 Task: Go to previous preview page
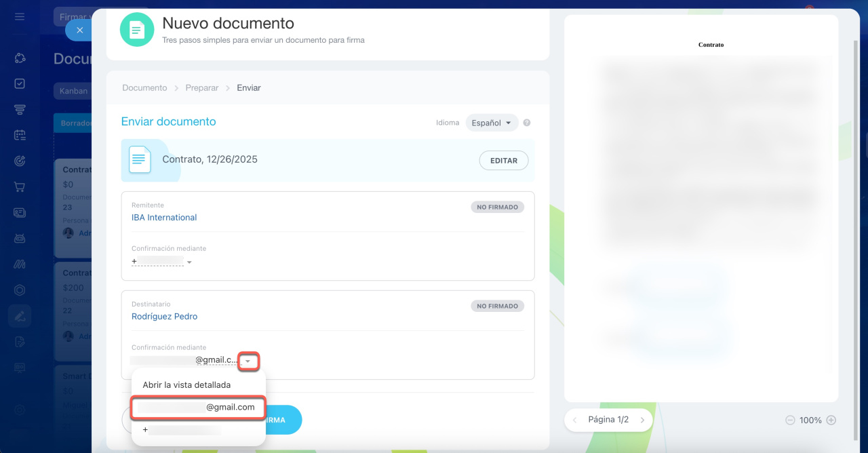575,420
